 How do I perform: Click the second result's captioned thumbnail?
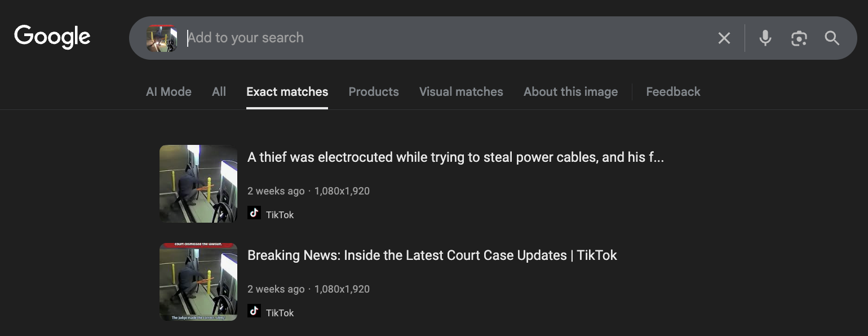coord(198,282)
